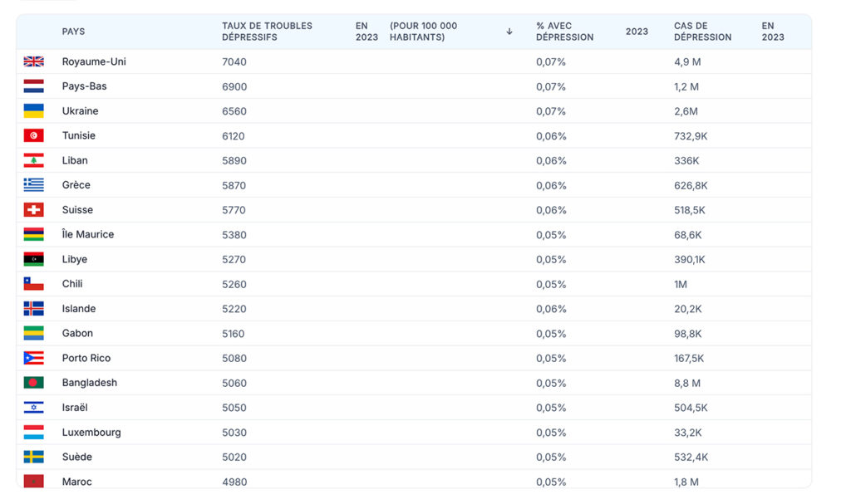Click the Ukraine flag icon
The image size is (851, 504).
click(x=33, y=111)
